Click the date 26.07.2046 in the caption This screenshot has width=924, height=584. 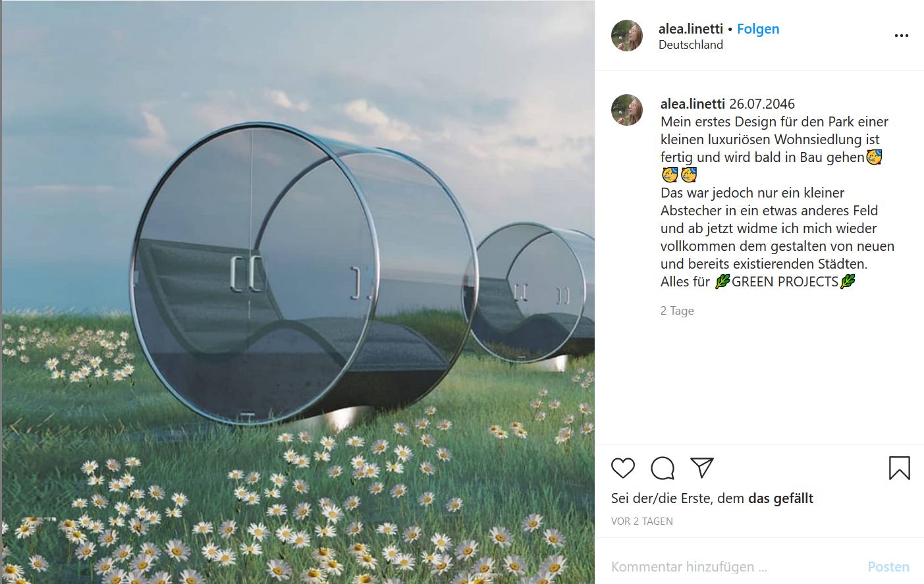761,104
